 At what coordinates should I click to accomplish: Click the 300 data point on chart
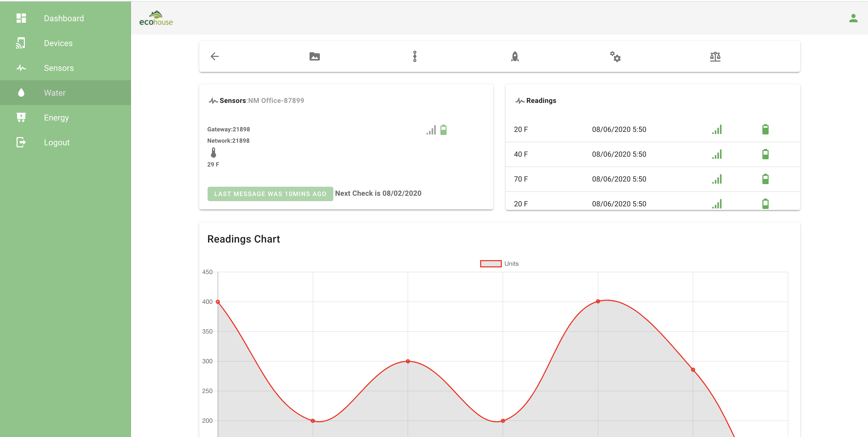[x=408, y=361]
